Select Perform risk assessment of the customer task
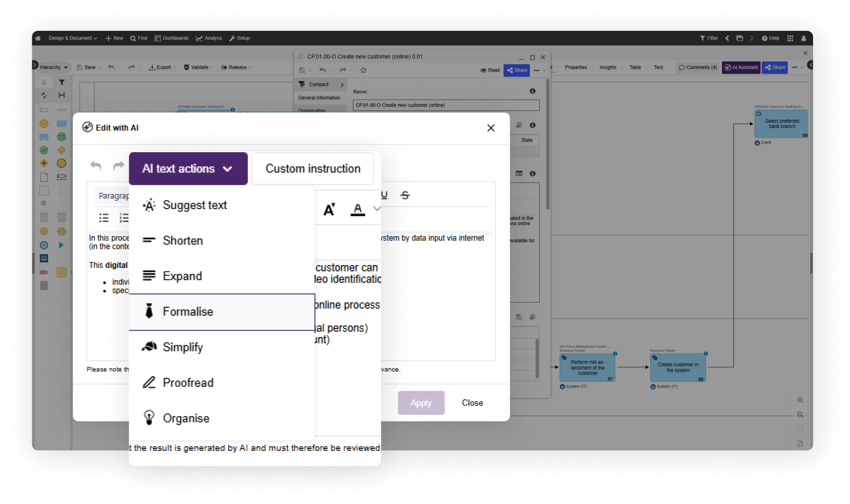 [588, 368]
